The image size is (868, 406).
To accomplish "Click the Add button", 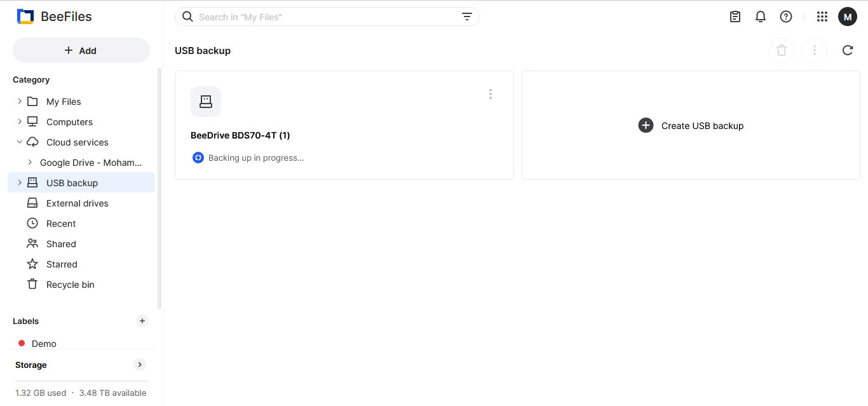I will pyautogui.click(x=81, y=51).
